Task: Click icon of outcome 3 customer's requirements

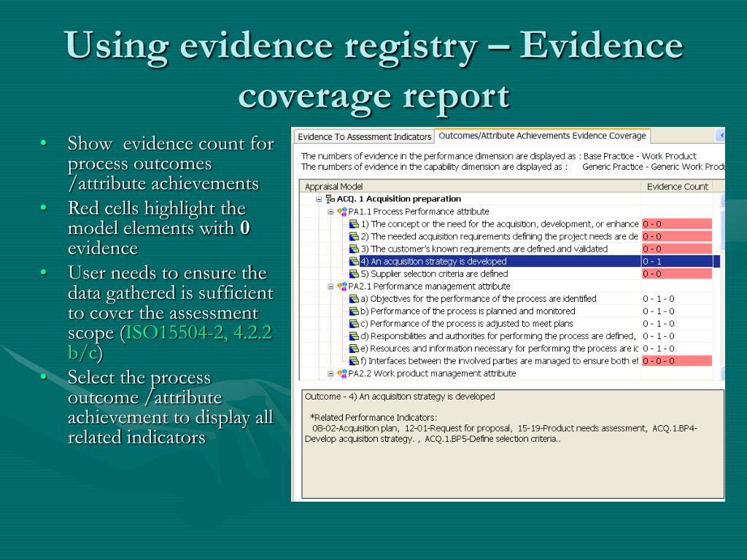Action: click(x=354, y=249)
